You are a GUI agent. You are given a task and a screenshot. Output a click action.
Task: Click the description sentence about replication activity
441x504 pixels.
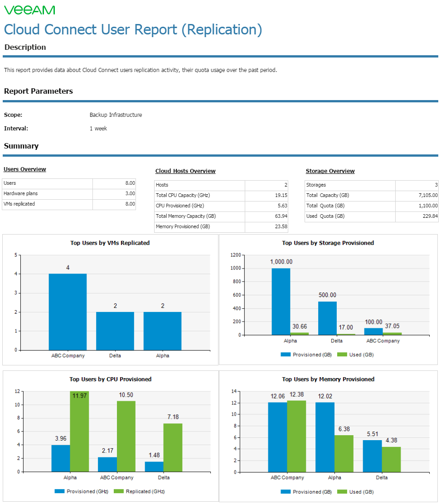coord(141,70)
